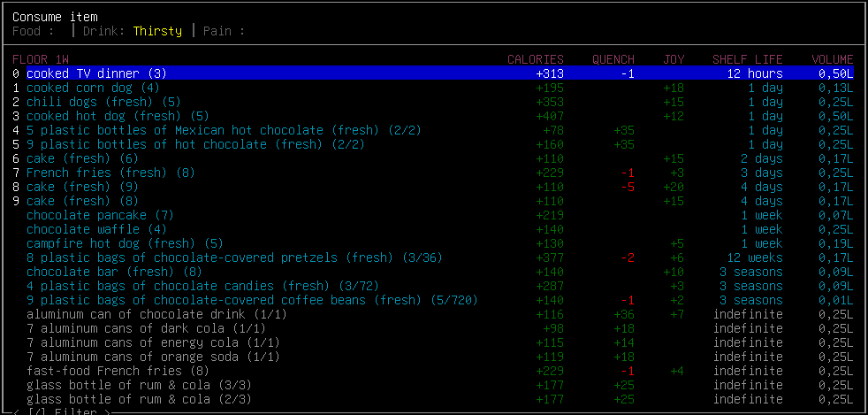
Task: Select the cooked TV dinner (3) row
Action: click(x=440, y=73)
